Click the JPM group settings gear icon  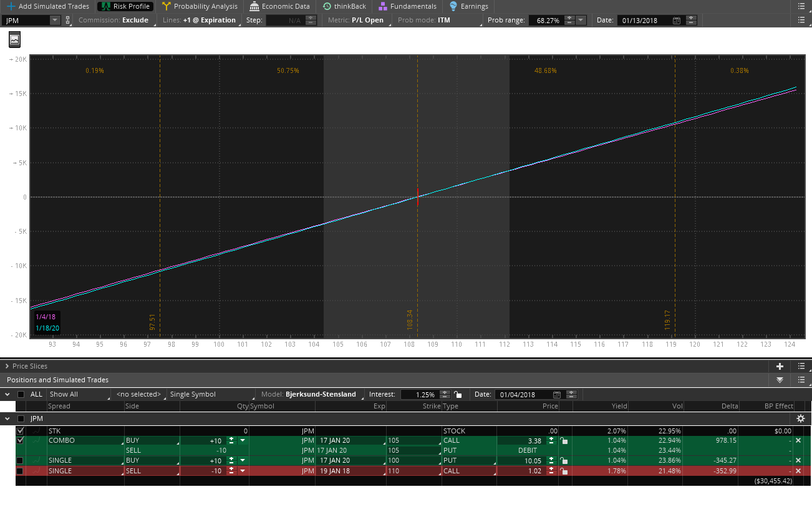pos(800,418)
